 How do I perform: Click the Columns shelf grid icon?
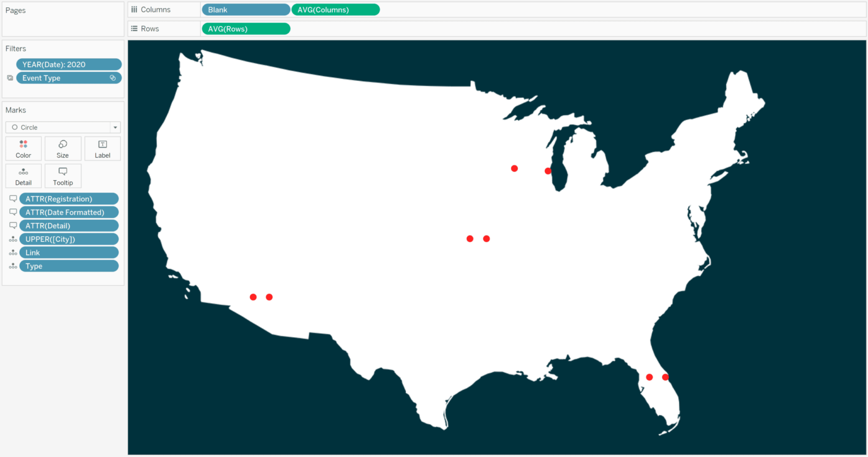[x=134, y=9]
